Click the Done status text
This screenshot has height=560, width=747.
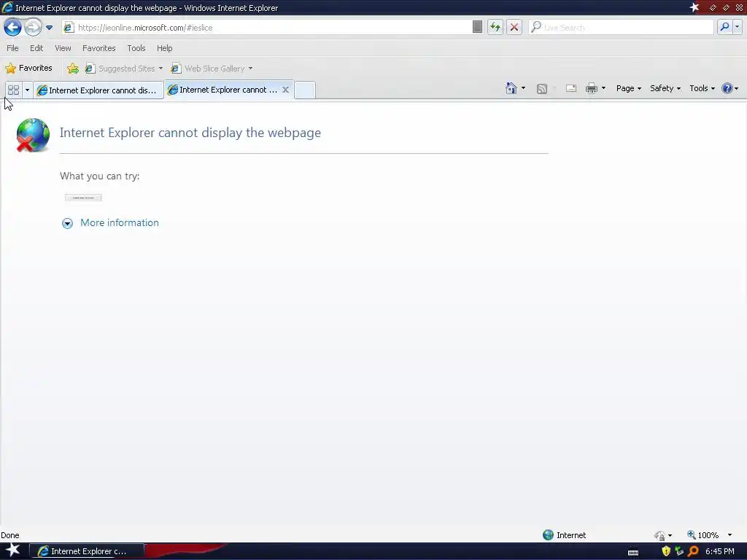[x=10, y=535]
